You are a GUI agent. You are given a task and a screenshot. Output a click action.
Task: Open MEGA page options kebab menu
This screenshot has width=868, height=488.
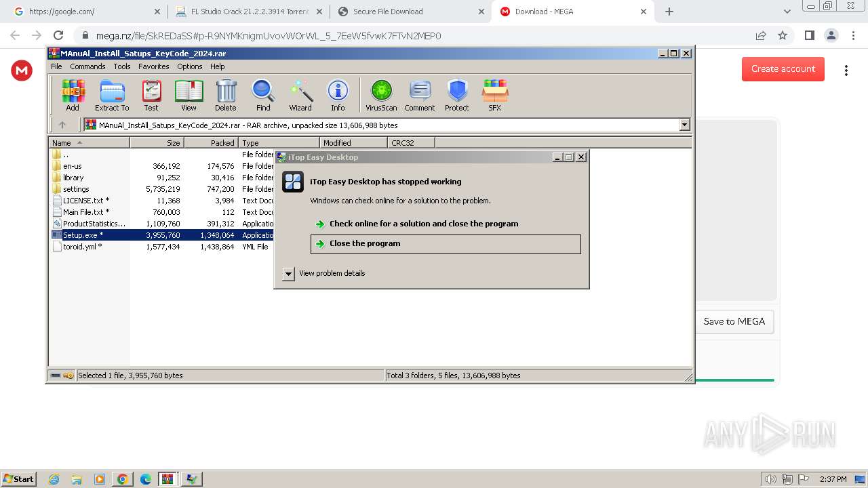point(846,70)
